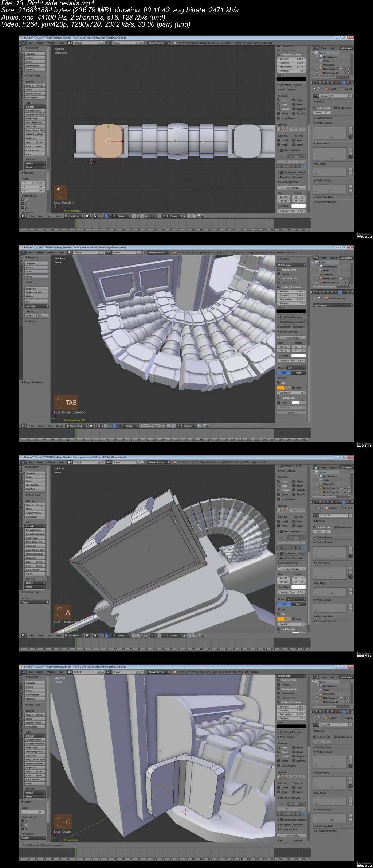
Task: Click add-screen plus icon beside Default, 00:04:42 frame
Action: pyautogui.click(x=99, y=252)
